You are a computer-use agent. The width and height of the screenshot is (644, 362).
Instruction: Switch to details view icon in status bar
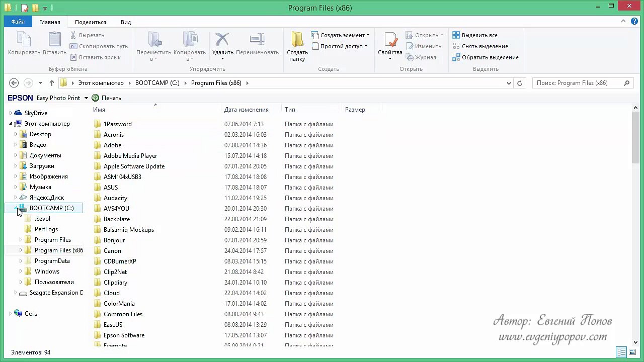(x=622, y=352)
